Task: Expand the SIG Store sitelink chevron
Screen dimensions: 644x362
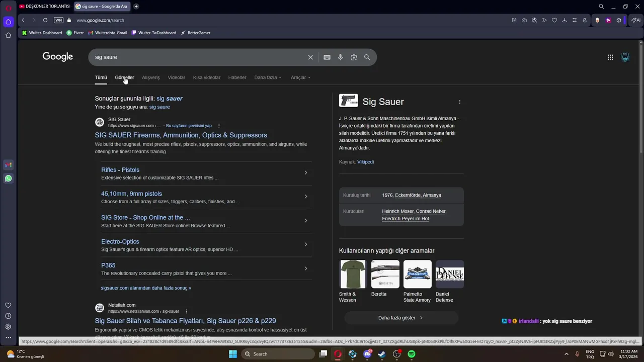Action: coord(306,221)
